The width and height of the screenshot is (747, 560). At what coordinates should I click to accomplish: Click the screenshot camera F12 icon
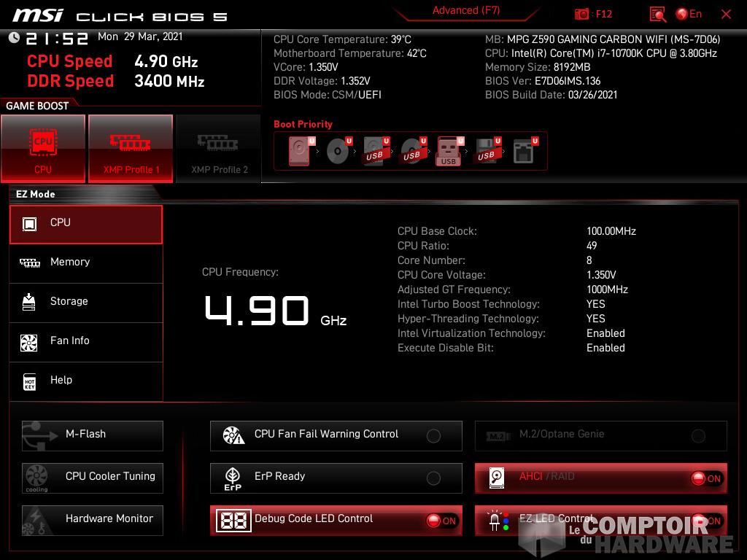click(582, 14)
